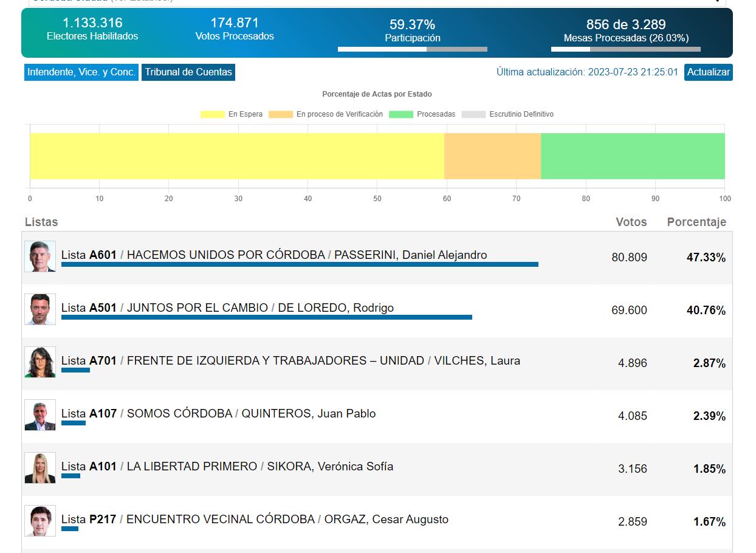Screen dimensions: 756x553
Task: Toggle the 'En Espera' legend swatch
Action: (x=213, y=114)
